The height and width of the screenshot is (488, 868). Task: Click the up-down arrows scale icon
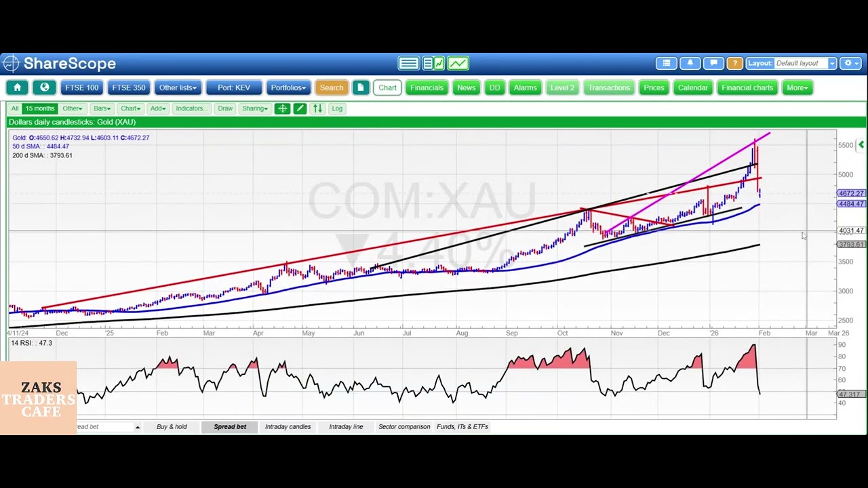coord(317,108)
